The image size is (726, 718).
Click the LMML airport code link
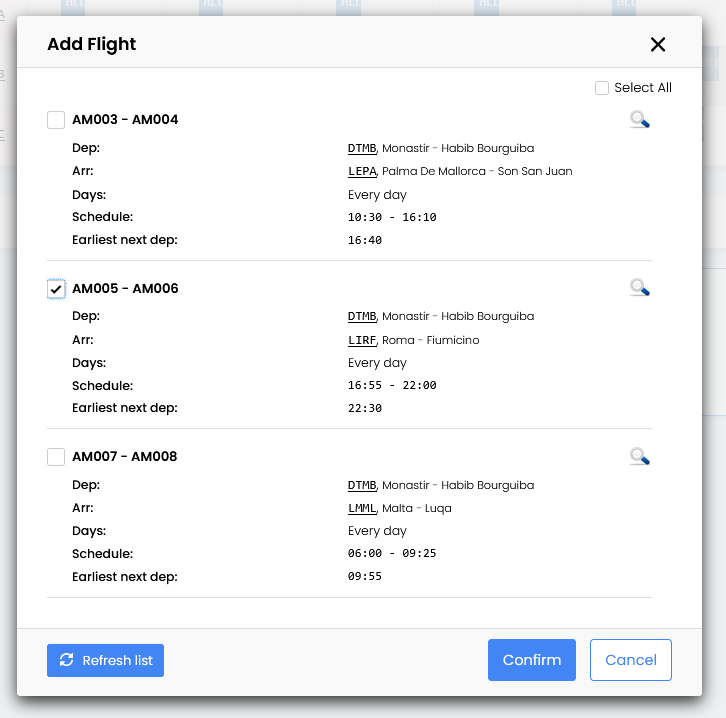tap(362, 508)
